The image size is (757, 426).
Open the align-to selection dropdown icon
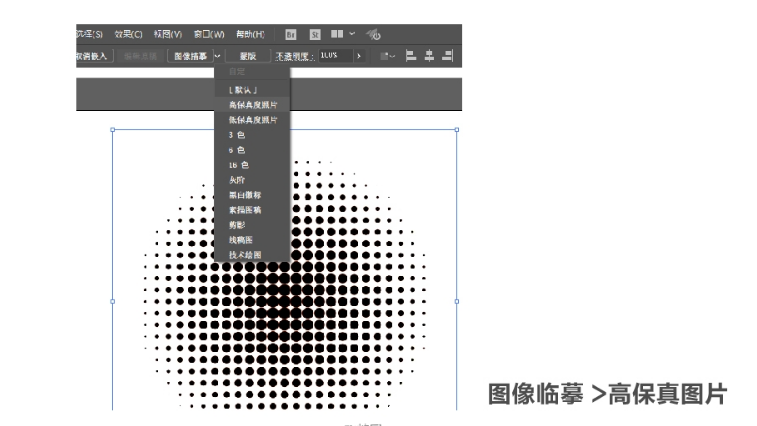387,56
